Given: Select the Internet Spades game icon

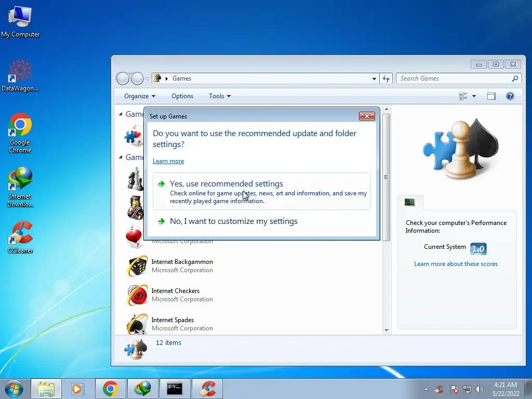Looking at the screenshot, I should point(137,324).
